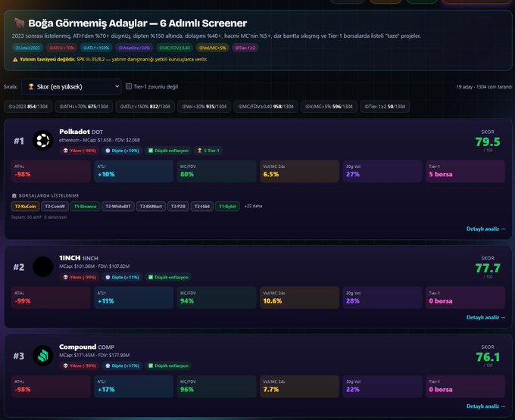
Task: Click 1INCH's Vol/MC 24s 10.6% tile
Action: coord(299,297)
